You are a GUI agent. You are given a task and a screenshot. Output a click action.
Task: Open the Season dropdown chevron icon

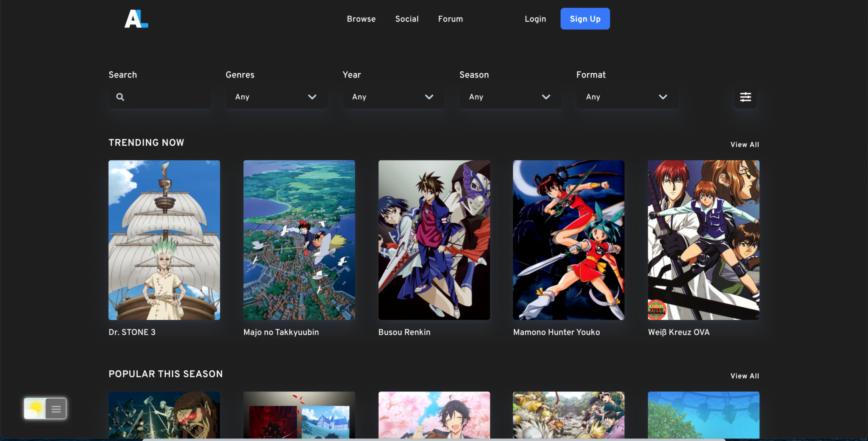pyautogui.click(x=546, y=97)
